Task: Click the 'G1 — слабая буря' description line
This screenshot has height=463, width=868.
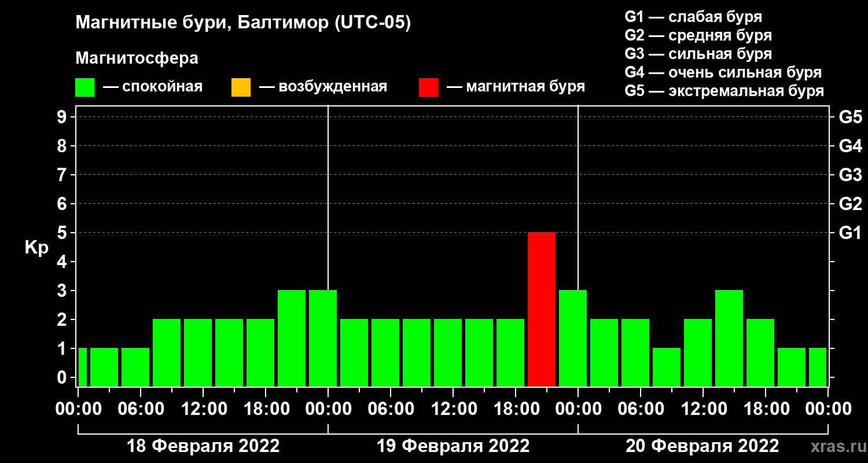Action: pos(693,17)
